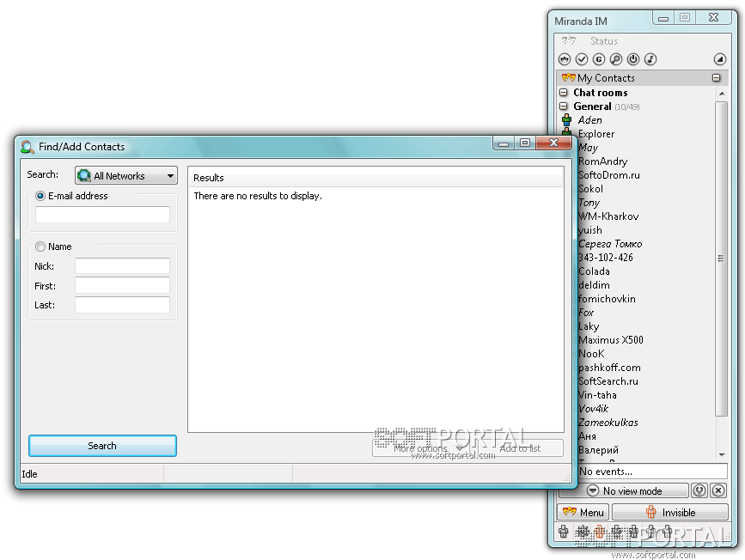
Task: Select contact WM-Kharkov
Action: click(x=608, y=216)
